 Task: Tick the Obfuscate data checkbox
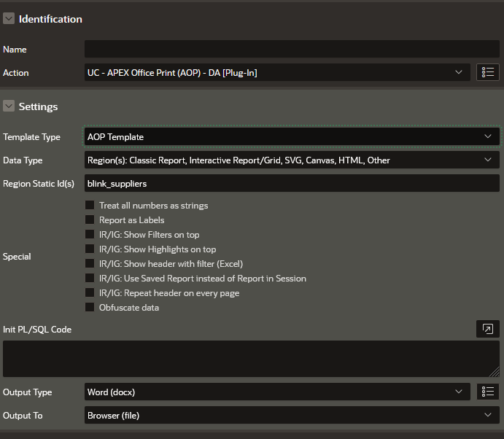pyautogui.click(x=90, y=308)
